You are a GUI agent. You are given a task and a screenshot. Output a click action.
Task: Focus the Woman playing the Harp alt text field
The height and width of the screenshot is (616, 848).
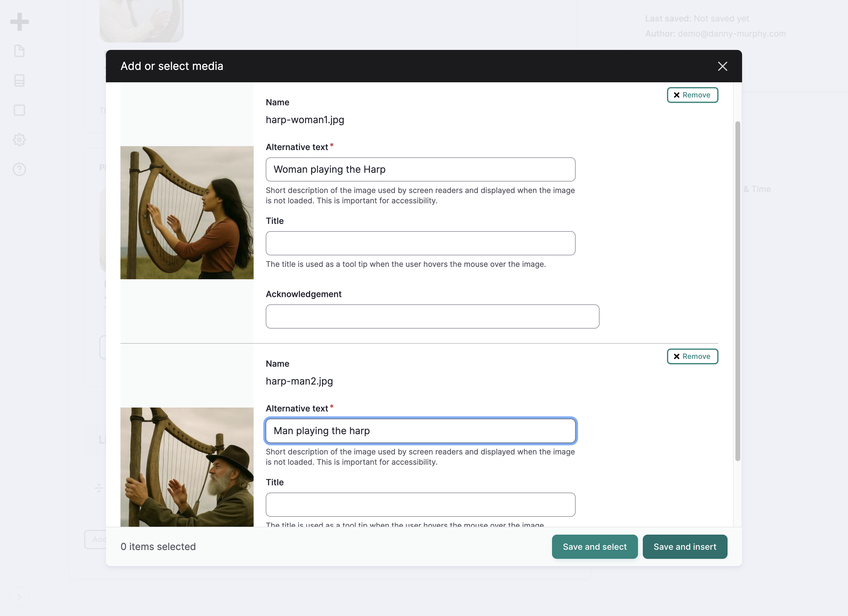tap(420, 169)
